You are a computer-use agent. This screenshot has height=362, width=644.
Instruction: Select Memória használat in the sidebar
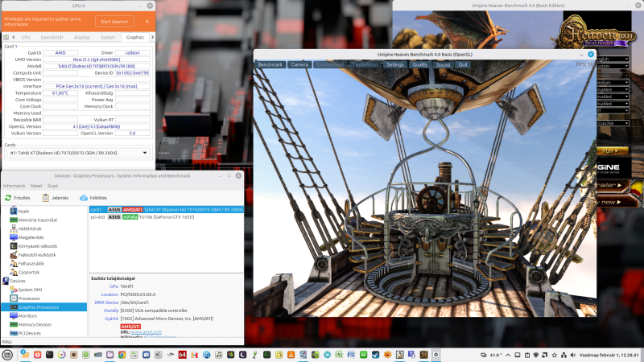[x=37, y=220]
